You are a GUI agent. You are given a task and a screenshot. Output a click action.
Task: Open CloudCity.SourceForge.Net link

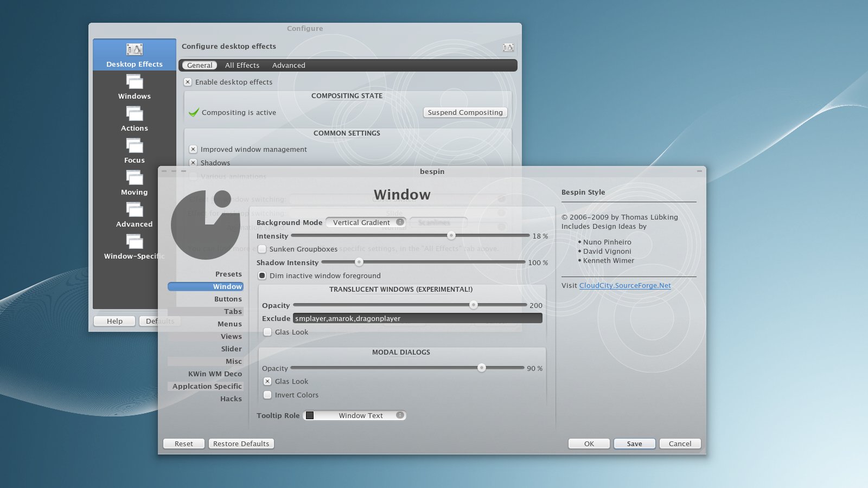[x=625, y=285]
